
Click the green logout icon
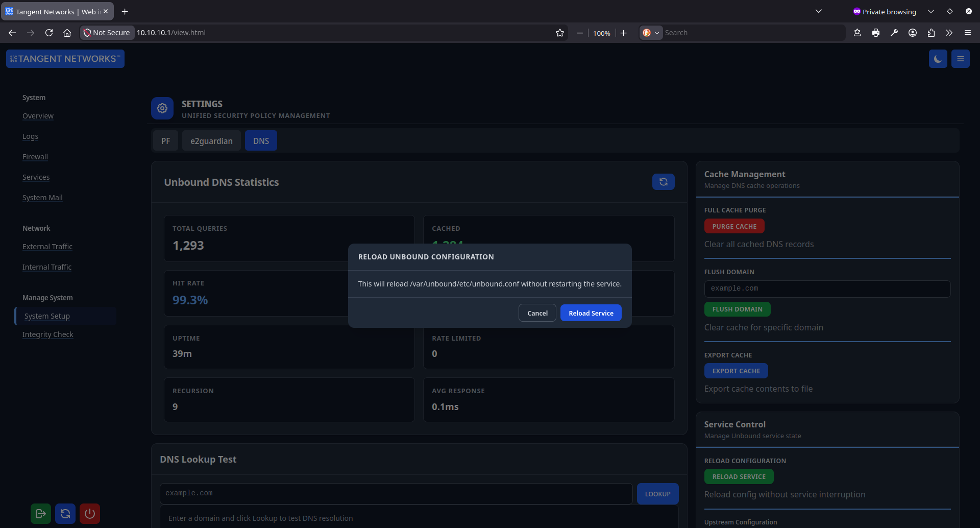[x=40, y=514]
